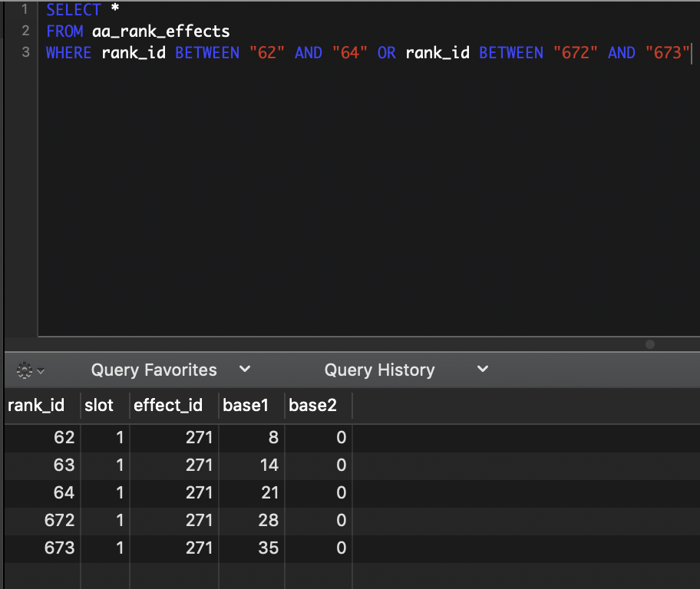Sort by the effect_id column header
This screenshot has height=589, width=700.
[x=168, y=406]
